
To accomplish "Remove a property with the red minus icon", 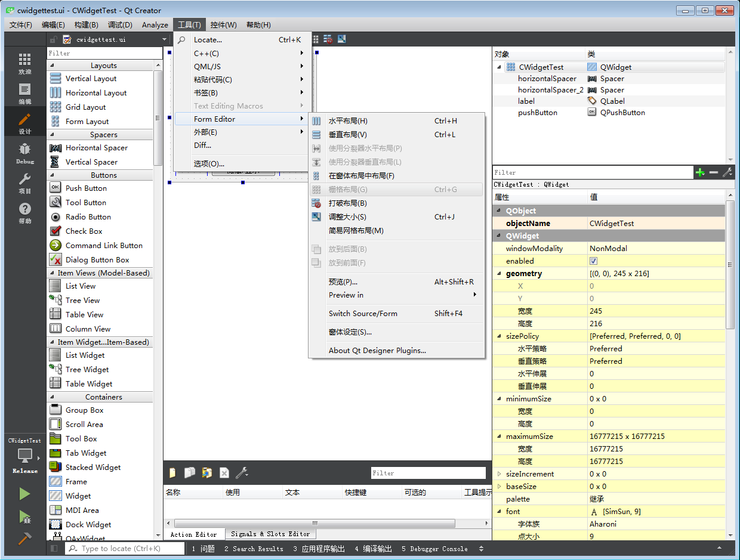I will [713, 172].
